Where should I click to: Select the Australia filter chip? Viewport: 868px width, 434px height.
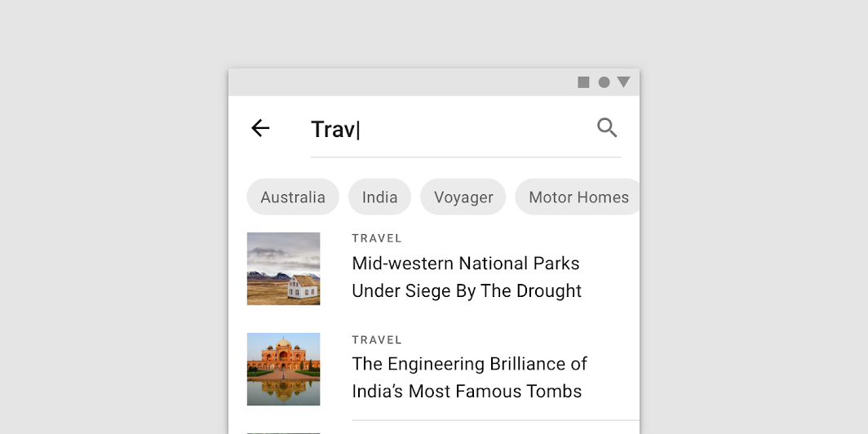pyautogui.click(x=293, y=197)
